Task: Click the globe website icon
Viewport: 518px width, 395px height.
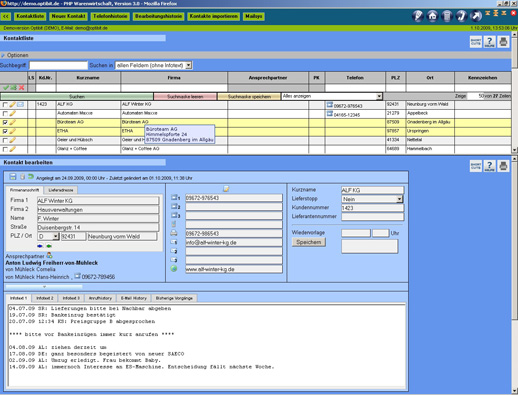Action: (x=174, y=269)
